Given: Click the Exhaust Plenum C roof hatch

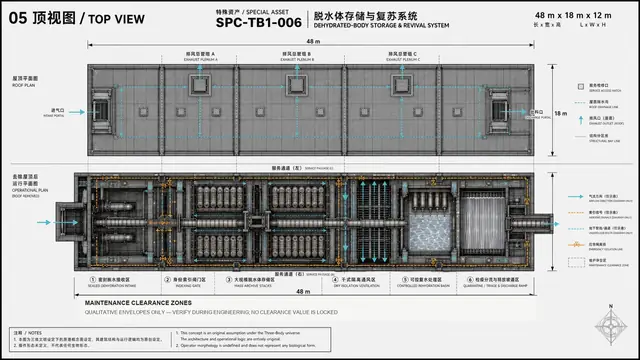Looking at the screenshot, I should (402, 85).
